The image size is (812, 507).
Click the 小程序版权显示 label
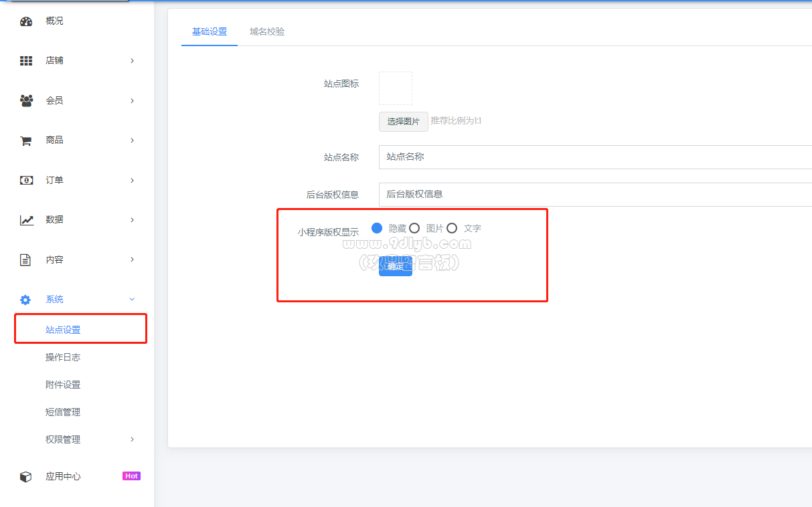tap(328, 232)
